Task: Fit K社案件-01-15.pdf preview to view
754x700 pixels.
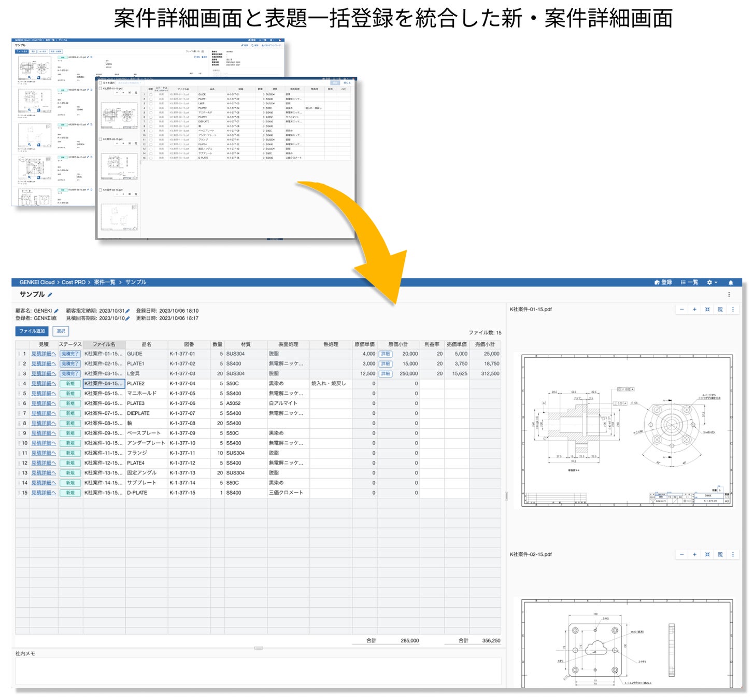Action: click(x=707, y=310)
